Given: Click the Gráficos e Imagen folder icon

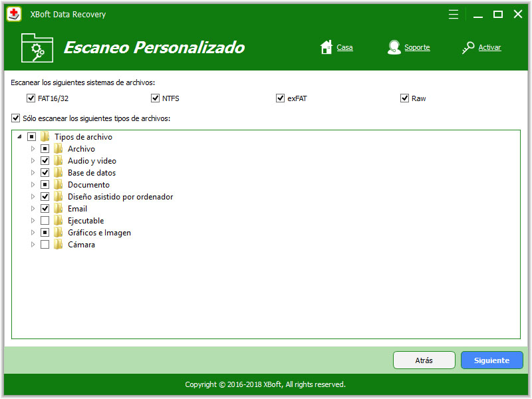Looking at the screenshot, I should [x=58, y=232].
